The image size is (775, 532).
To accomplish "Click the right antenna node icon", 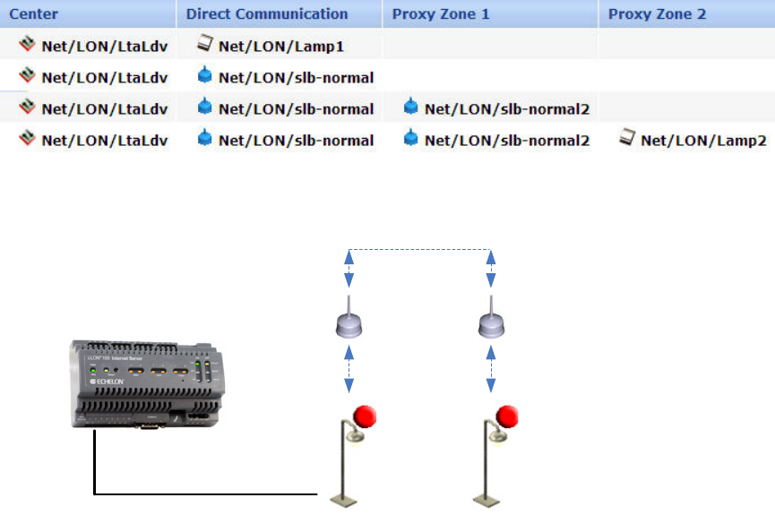I will pyautogui.click(x=491, y=318).
